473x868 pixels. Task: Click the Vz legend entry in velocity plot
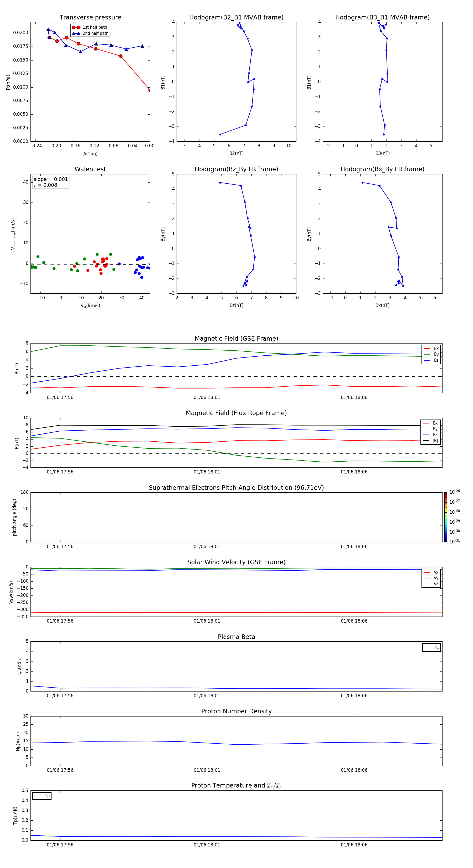click(x=431, y=584)
